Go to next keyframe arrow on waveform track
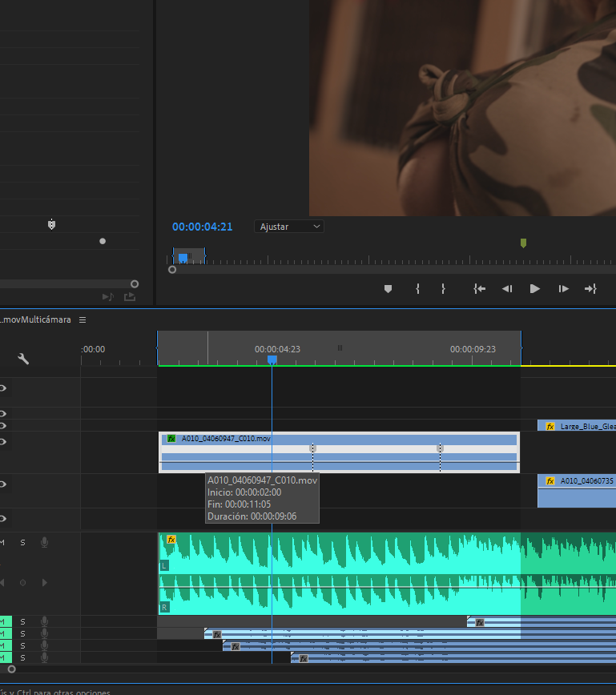This screenshot has width=616, height=695. click(x=44, y=582)
